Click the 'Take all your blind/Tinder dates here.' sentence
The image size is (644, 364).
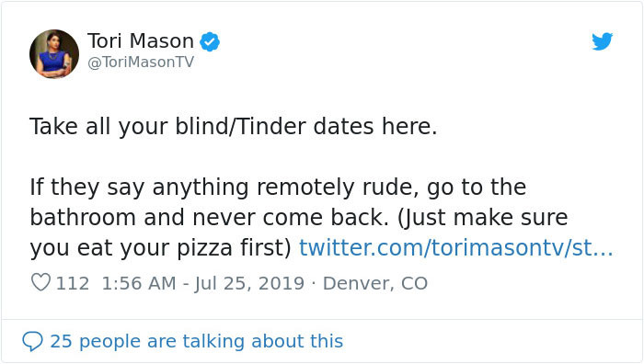point(234,126)
